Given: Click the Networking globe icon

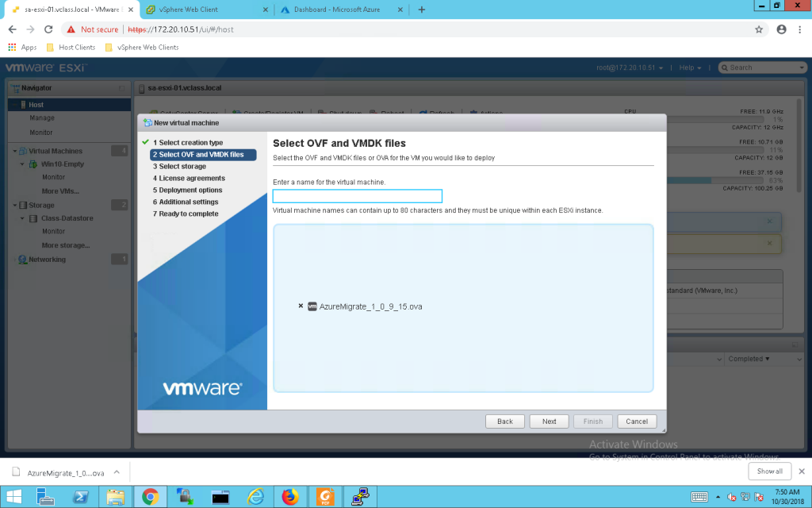Looking at the screenshot, I should 23,260.
